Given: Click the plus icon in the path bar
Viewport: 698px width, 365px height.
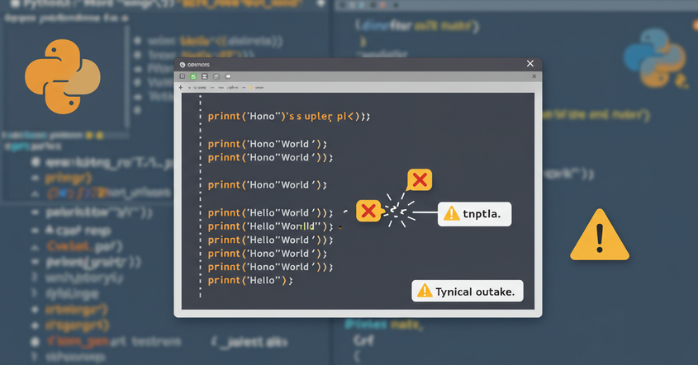Looking at the screenshot, I should [x=181, y=87].
